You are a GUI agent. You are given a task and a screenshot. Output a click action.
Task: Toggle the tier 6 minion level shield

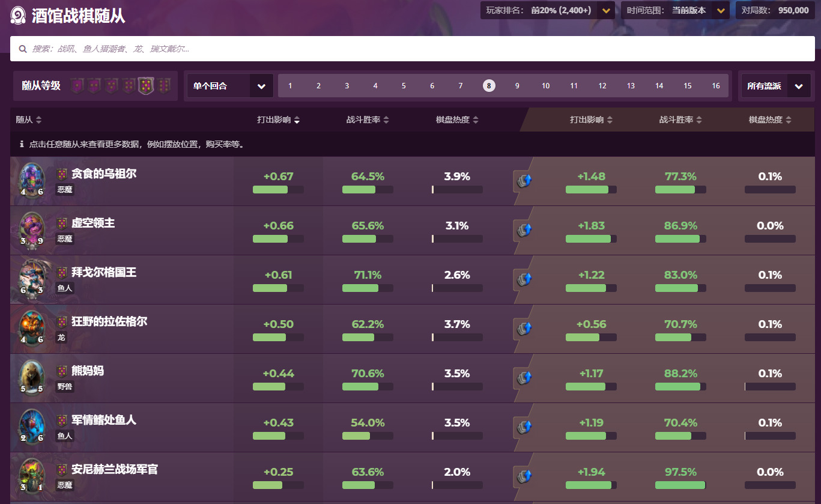[164, 86]
